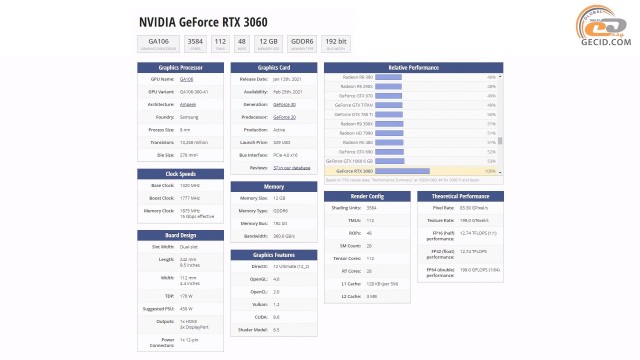The height and width of the screenshot is (360, 640).
Task: Click the L1 Cache value '128 KB (per SM)'
Action: pyautogui.click(x=382, y=284)
